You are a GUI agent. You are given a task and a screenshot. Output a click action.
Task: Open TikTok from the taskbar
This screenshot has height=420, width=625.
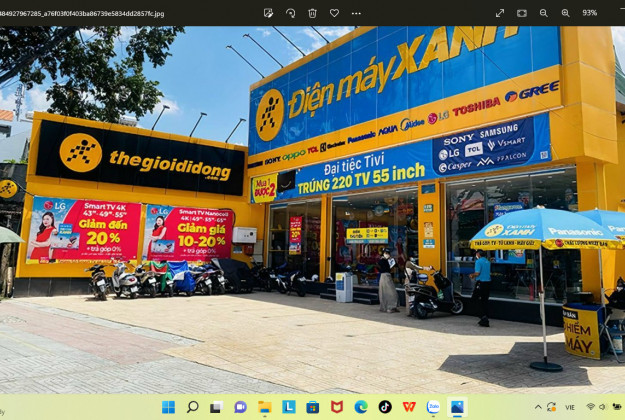click(x=385, y=407)
